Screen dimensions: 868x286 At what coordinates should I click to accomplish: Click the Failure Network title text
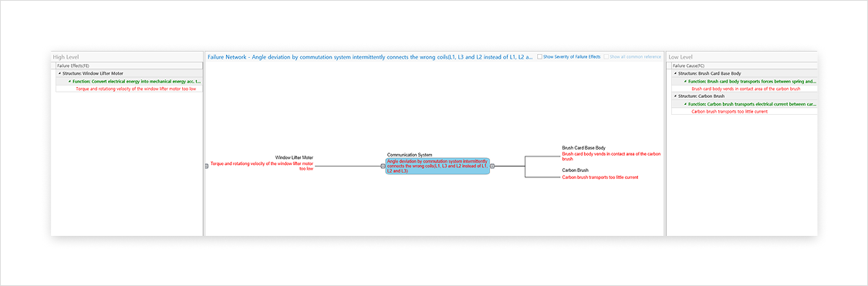[370, 56]
